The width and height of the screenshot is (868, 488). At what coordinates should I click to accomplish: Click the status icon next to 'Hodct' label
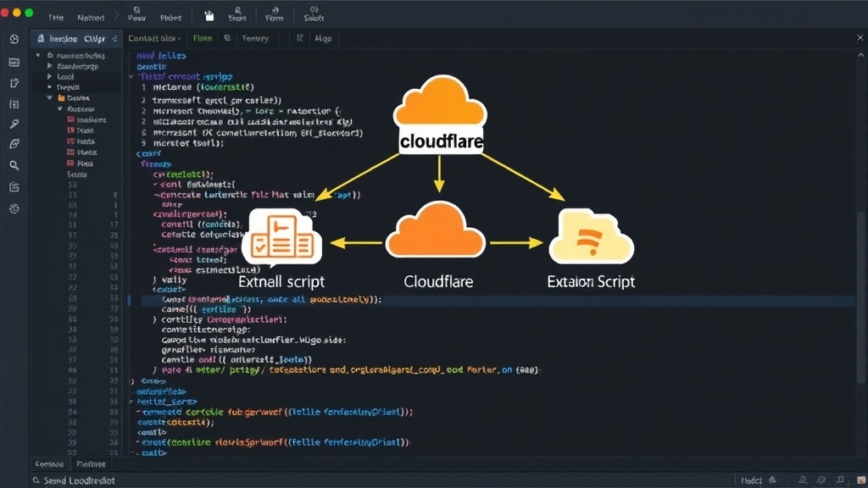[x=773, y=480]
